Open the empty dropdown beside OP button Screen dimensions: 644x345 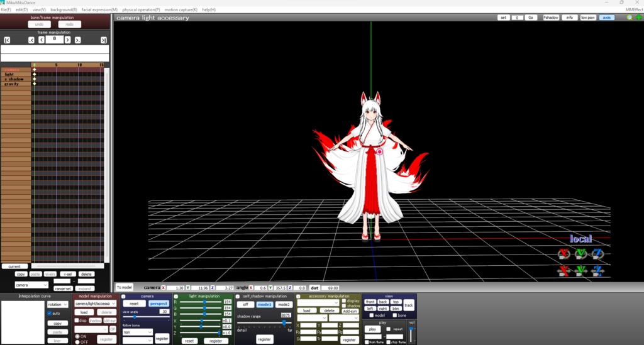(x=91, y=329)
